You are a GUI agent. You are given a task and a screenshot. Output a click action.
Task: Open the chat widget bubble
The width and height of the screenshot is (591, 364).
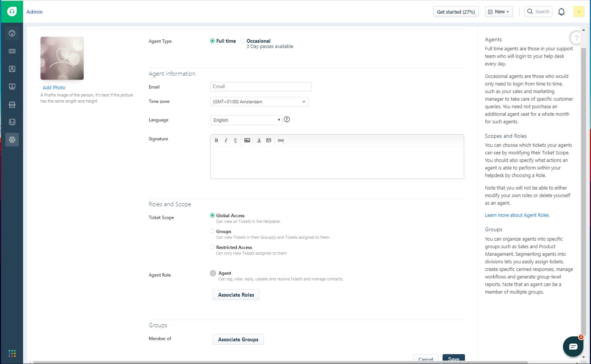pos(573,347)
